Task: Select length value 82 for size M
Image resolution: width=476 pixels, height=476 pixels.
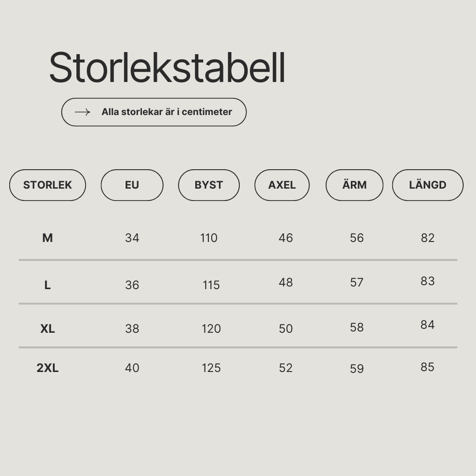Action: pyautogui.click(x=428, y=238)
